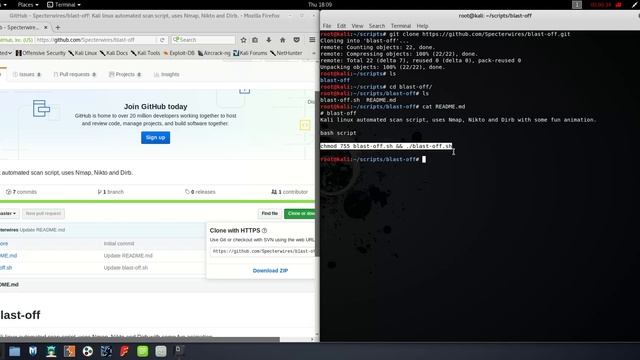Open the NetHunter bookmark
The image size is (640, 360).
(x=286, y=53)
